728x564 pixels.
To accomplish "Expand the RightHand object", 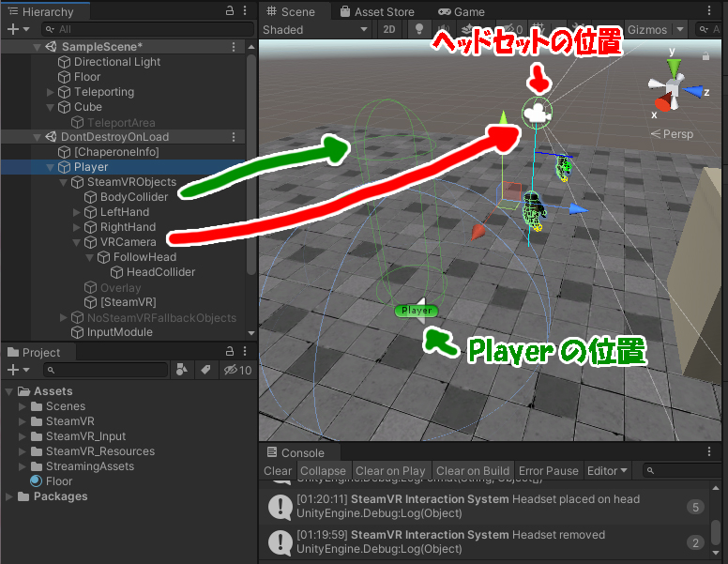I will 77,227.
